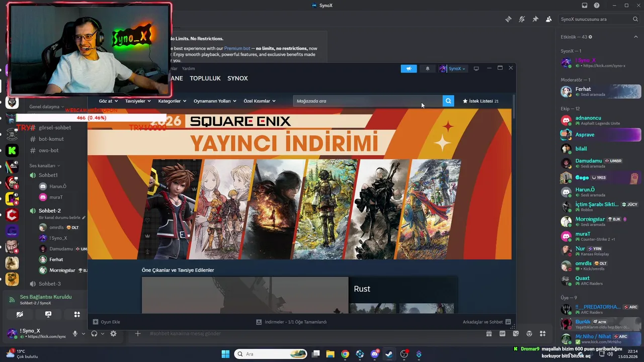Select bot-komut text channel
The height and width of the screenshot is (362, 644).
tap(51, 139)
